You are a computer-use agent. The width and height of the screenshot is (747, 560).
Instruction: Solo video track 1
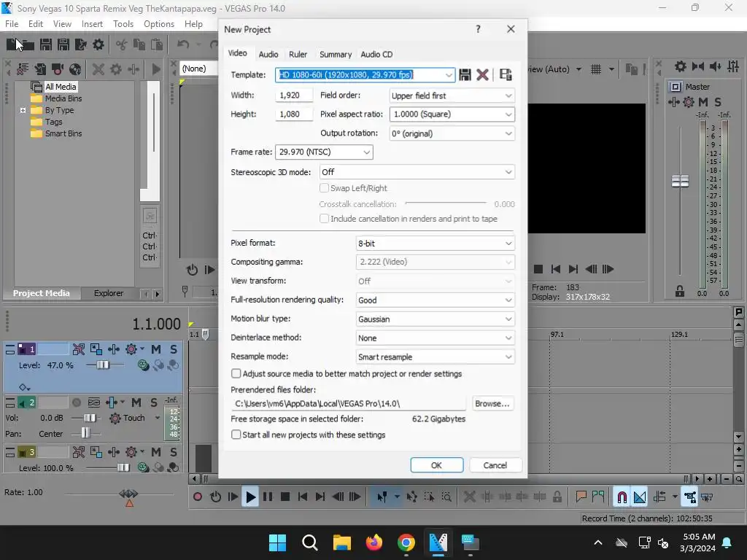[x=174, y=349]
